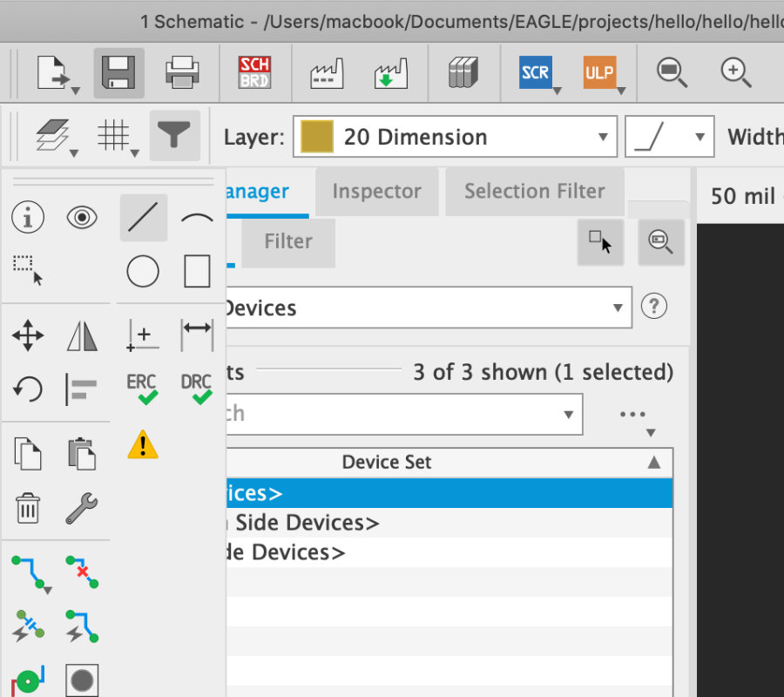Run the ERC check
Screen dimensions: 784x697
point(143,389)
